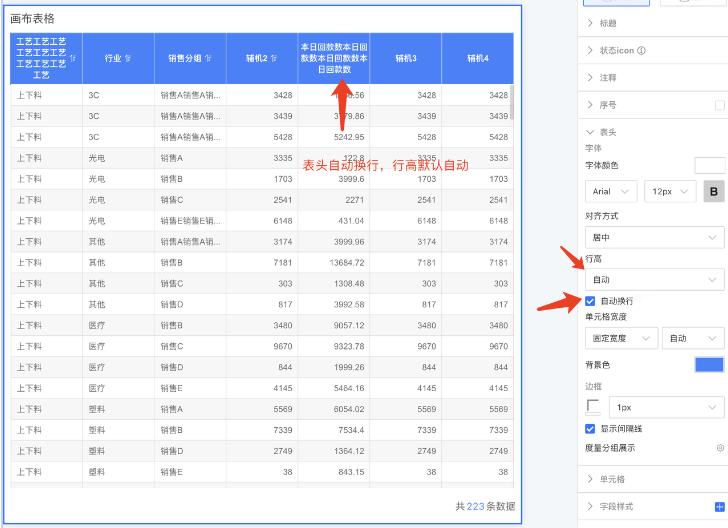
Task: Toggle the 序号 checkbox
Action: (720, 105)
